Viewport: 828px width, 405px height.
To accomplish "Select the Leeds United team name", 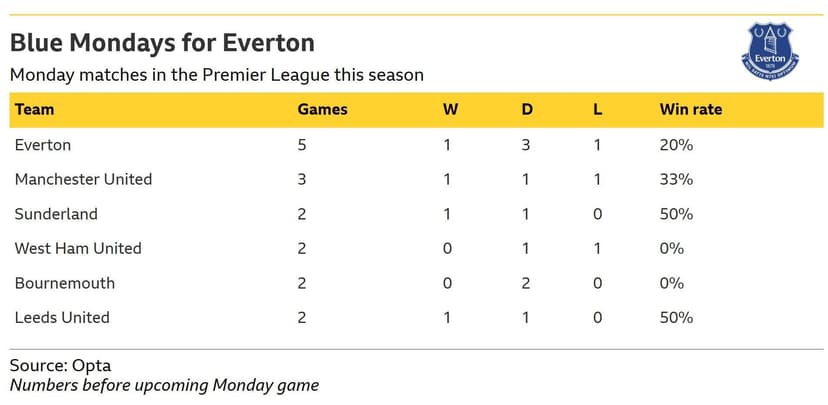I will (x=61, y=317).
